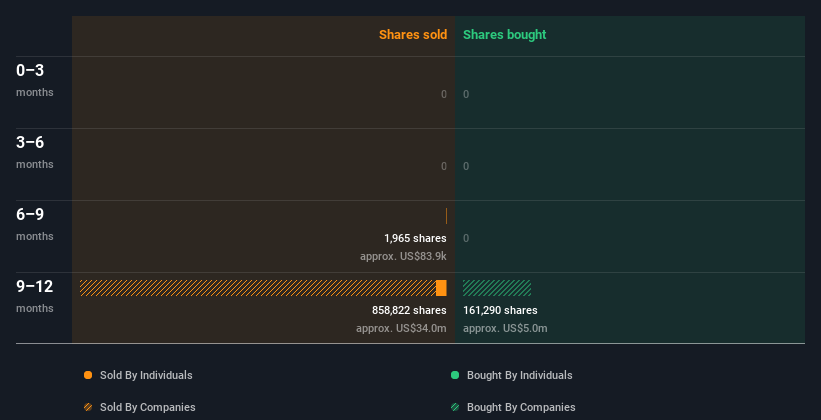Click 'approx. US$83.9k' text
This screenshot has height=420, width=821.
click(403, 257)
